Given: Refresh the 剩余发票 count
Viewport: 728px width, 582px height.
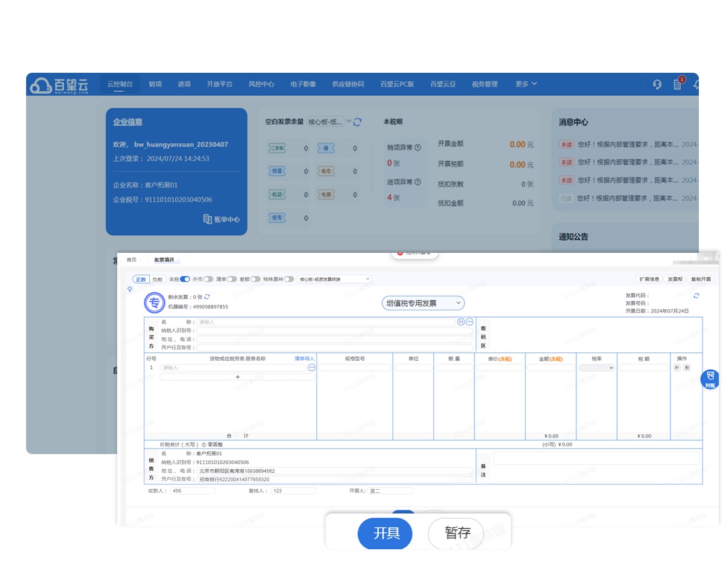Looking at the screenshot, I should (207, 296).
